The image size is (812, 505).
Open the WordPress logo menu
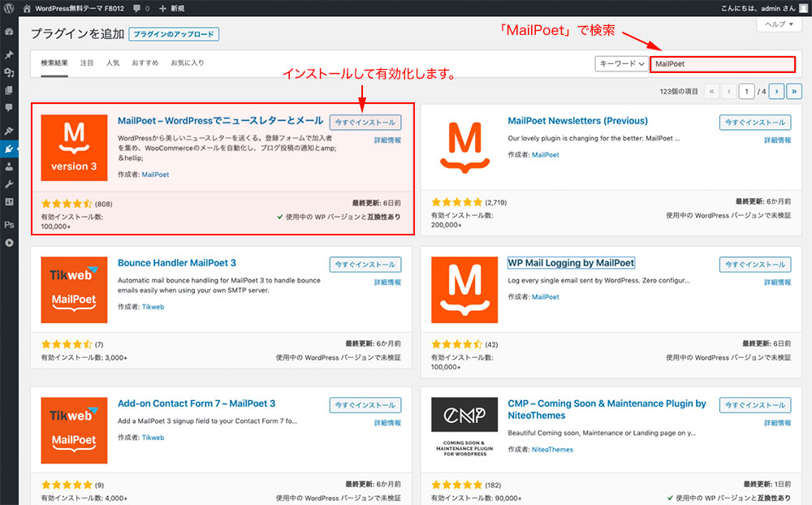pyautogui.click(x=9, y=8)
